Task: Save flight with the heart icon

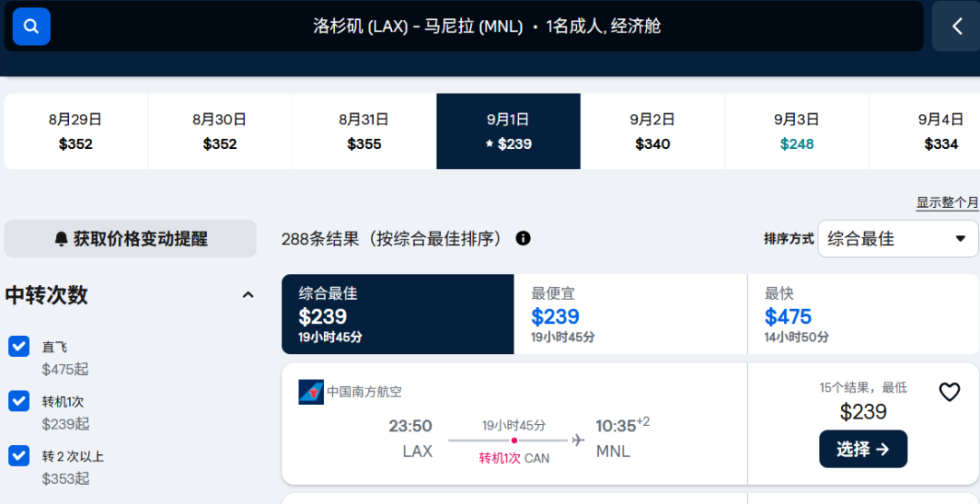Action: point(949,392)
